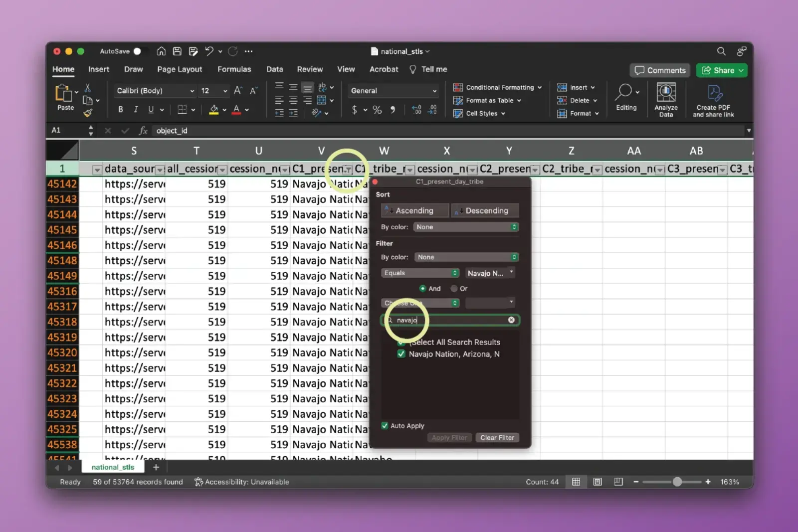Open filter arrow on C2_present column header
The width and height of the screenshot is (798, 532).
coord(535,170)
